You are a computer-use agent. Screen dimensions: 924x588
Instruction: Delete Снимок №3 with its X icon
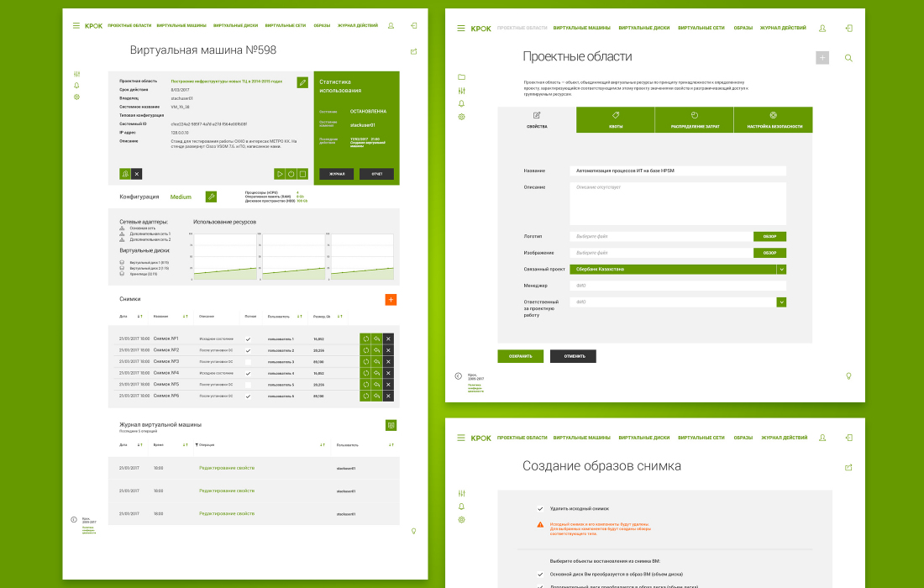[x=388, y=362]
